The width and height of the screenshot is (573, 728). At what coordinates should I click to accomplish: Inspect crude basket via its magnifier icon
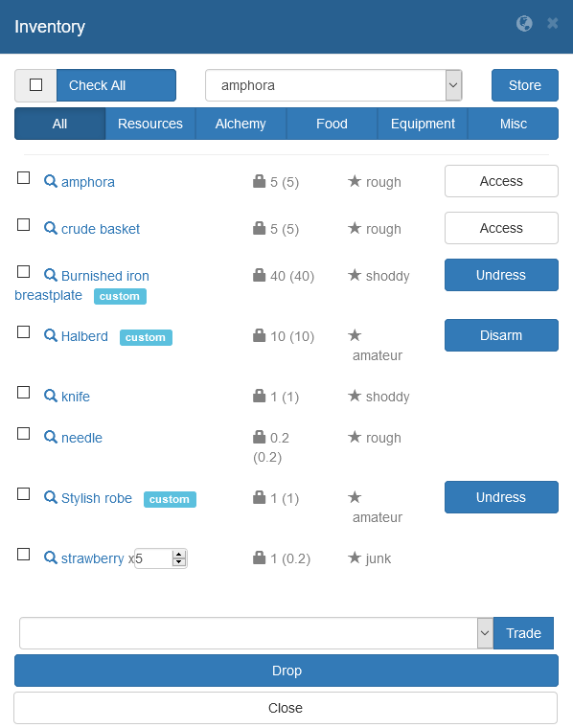coord(50,228)
